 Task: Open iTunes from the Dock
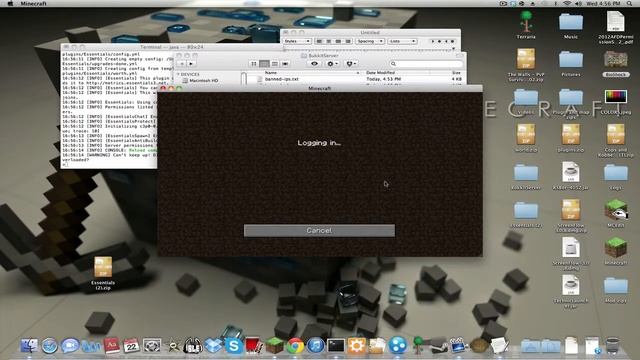click(x=316, y=346)
